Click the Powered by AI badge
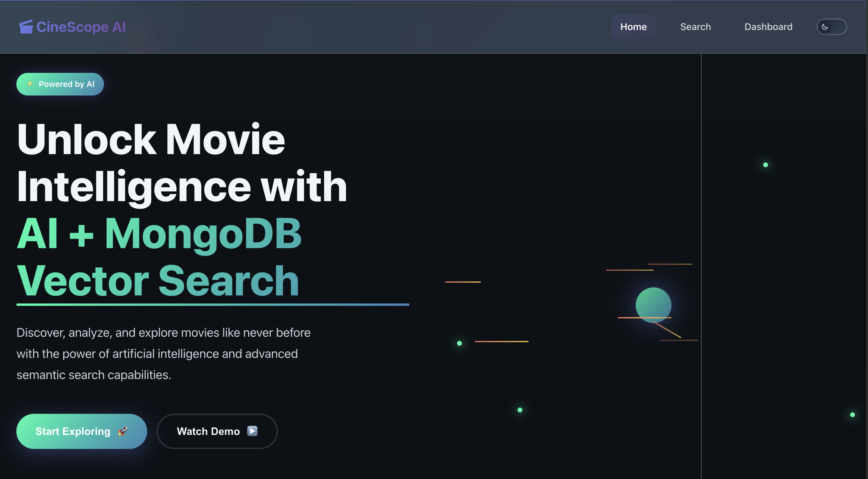The image size is (868, 479). [60, 84]
